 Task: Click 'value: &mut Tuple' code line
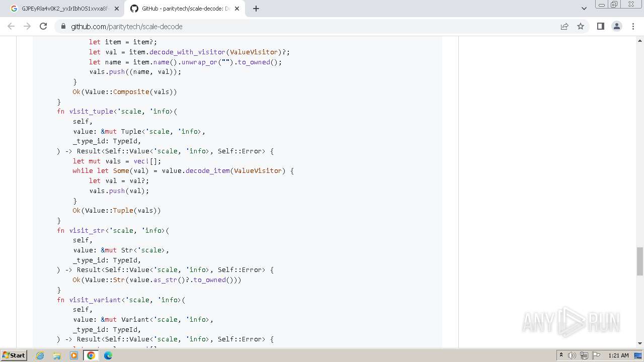coord(139,131)
